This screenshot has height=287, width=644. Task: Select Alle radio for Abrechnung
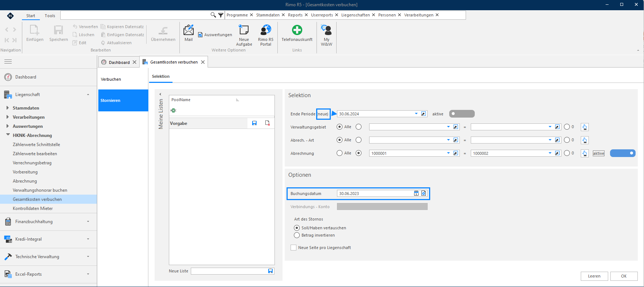coord(340,153)
